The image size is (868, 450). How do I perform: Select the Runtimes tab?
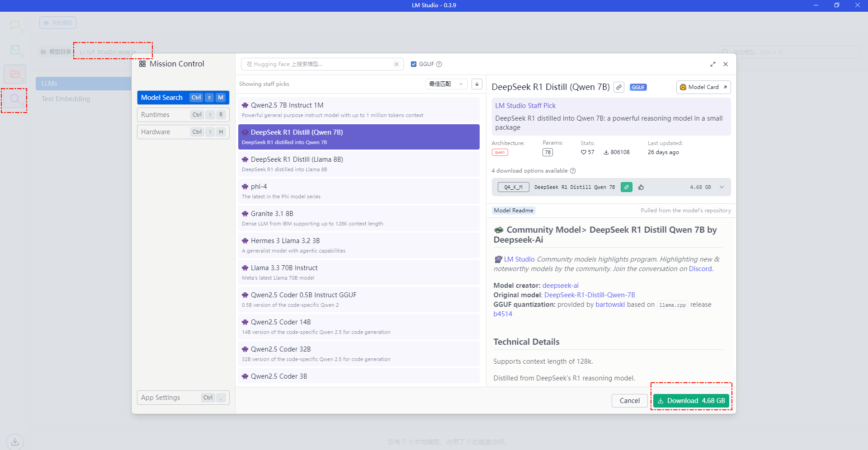tap(183, 115)
